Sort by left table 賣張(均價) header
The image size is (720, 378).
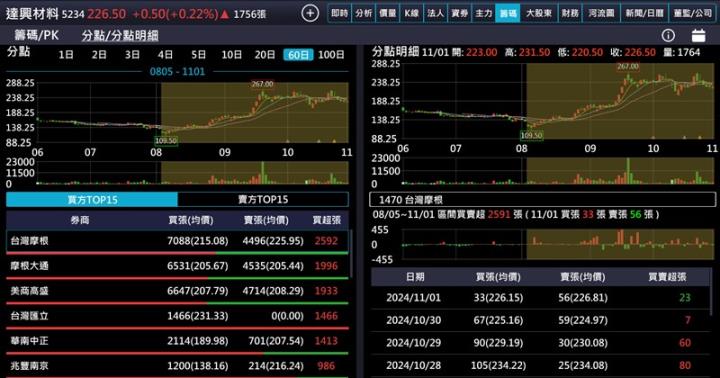coord(266,220)
